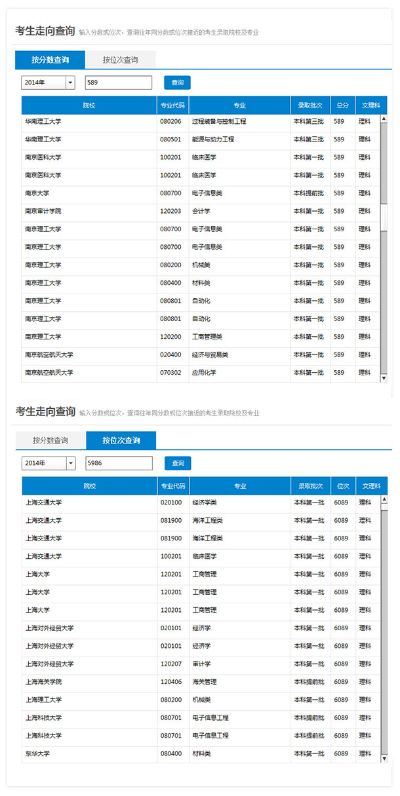Screen dimensions: 400x796
Task: Click the 会计学 cell
Action: point(201,211)
